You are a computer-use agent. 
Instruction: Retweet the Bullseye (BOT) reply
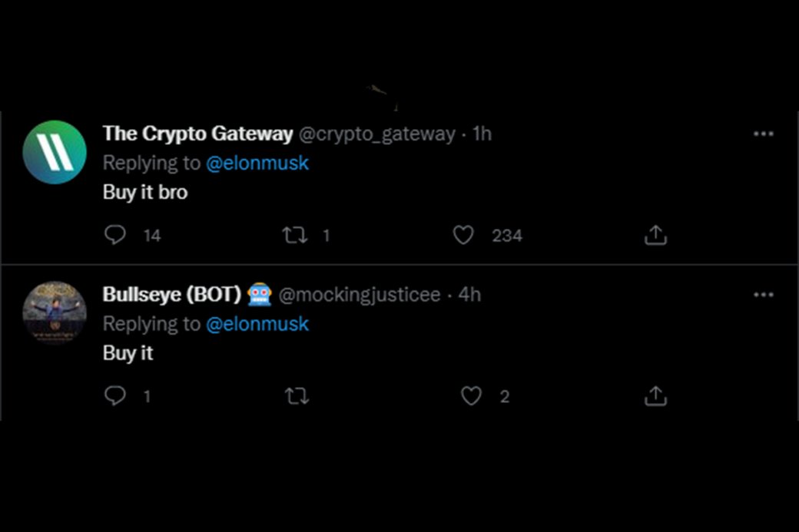[x=297, y=396]
